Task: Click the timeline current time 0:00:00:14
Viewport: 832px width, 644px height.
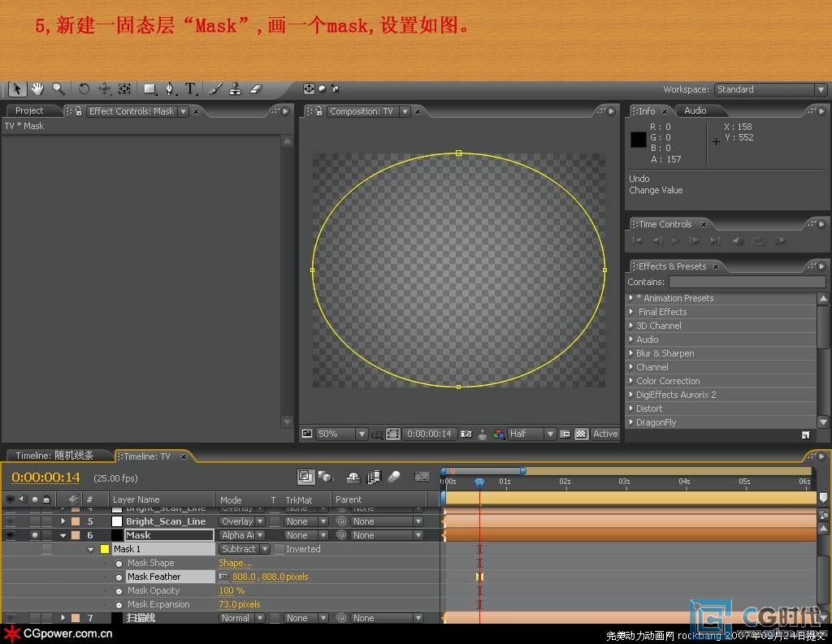Action: click(x=45, y=478)
